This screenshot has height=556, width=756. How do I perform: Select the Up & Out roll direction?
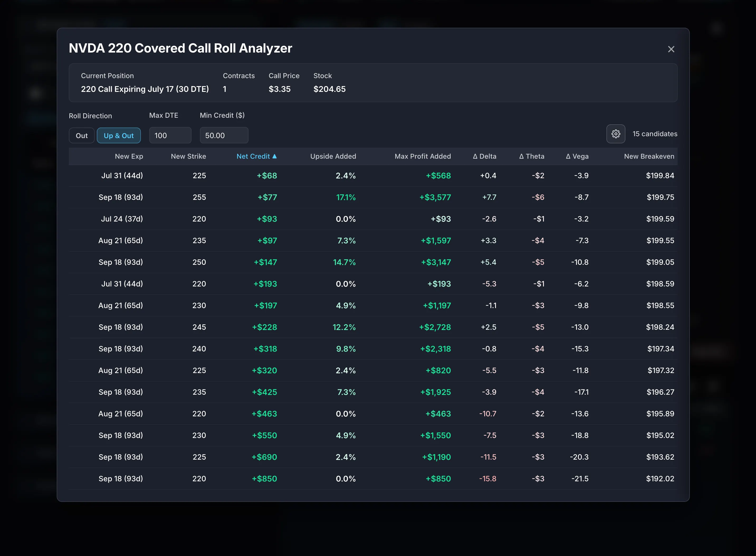click(119, 136)
